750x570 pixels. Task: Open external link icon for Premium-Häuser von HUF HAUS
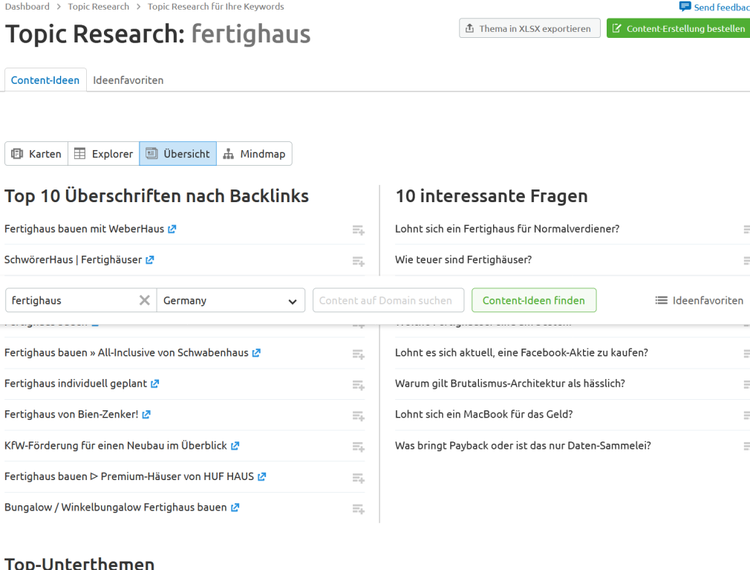[x=262, y=477]
